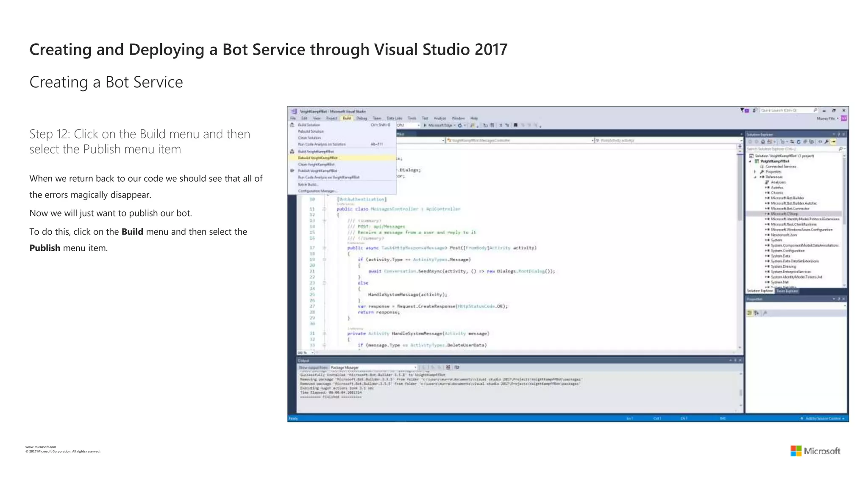Toggle the Preview Selected Items button
This screenshot has height=488, width=868.
[x=834, y=142]
